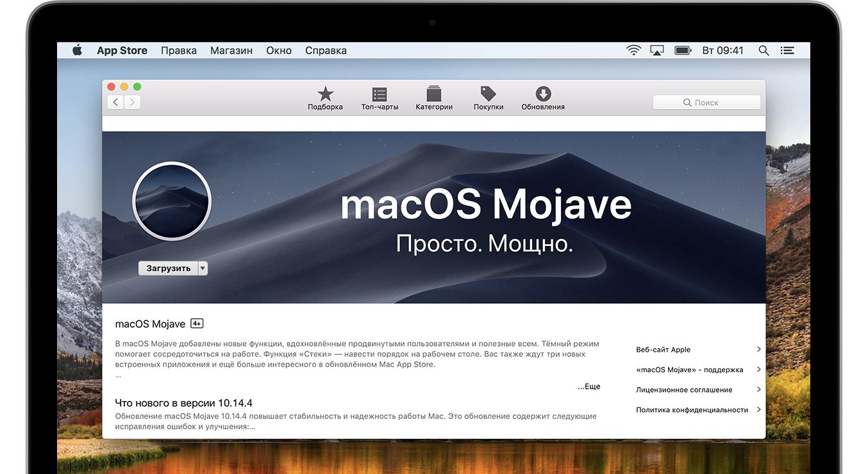Open the Apple menu logo
This screenshot has width=868, height=474.
78,50
